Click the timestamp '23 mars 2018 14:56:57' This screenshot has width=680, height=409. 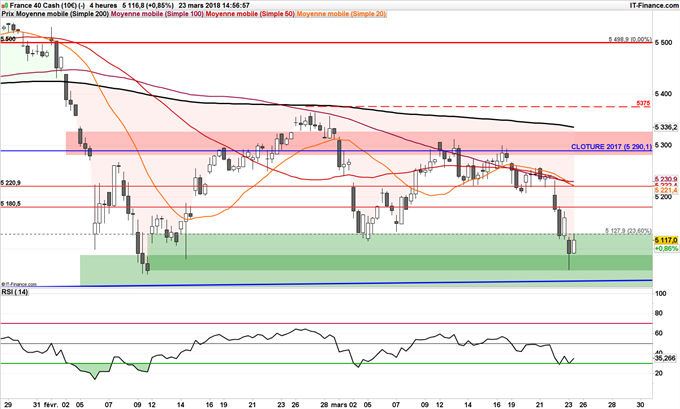(x=214, y=6)
